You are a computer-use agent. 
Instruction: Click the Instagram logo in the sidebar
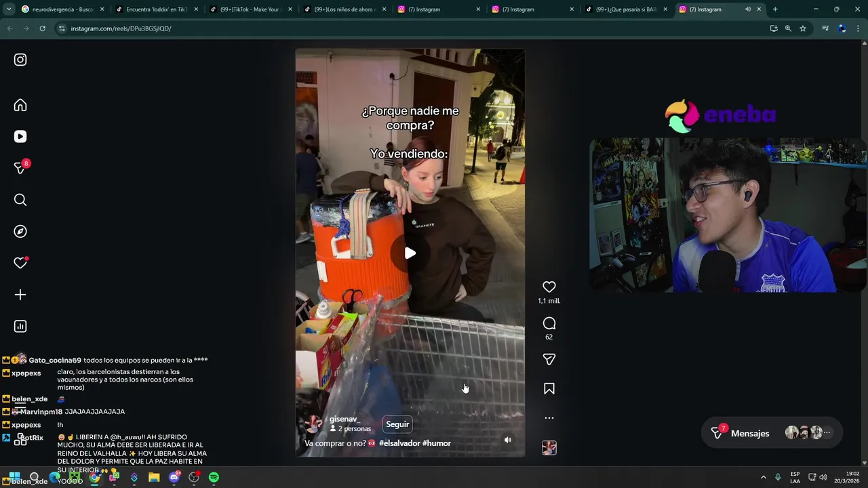click(20, 60)
